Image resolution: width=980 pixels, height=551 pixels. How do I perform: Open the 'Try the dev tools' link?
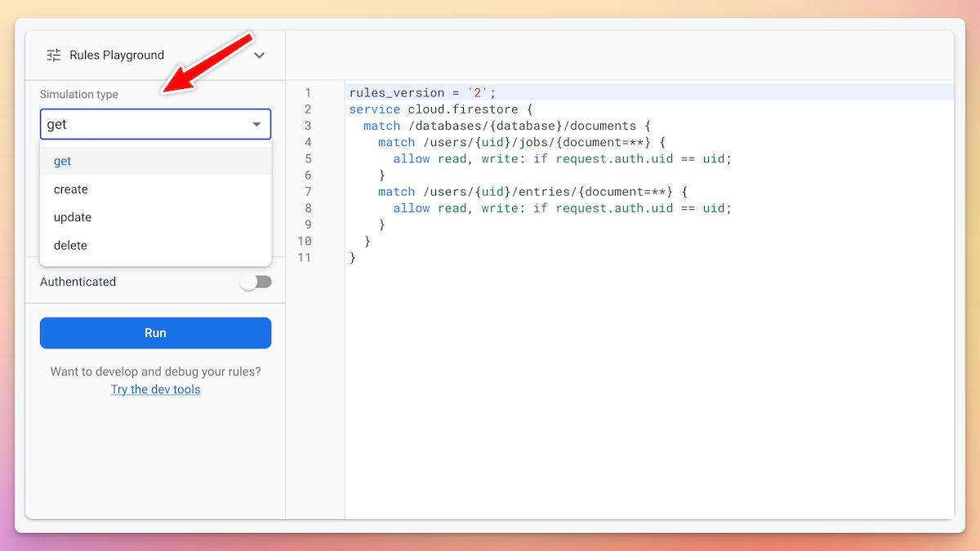(x=155, y=389)
